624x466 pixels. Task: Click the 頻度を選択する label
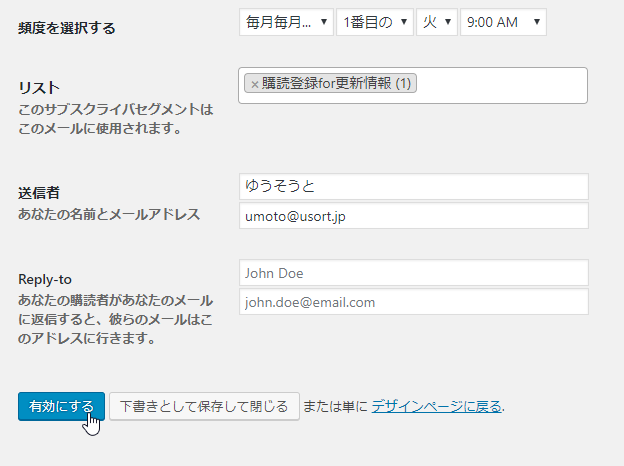pos(66,28)
